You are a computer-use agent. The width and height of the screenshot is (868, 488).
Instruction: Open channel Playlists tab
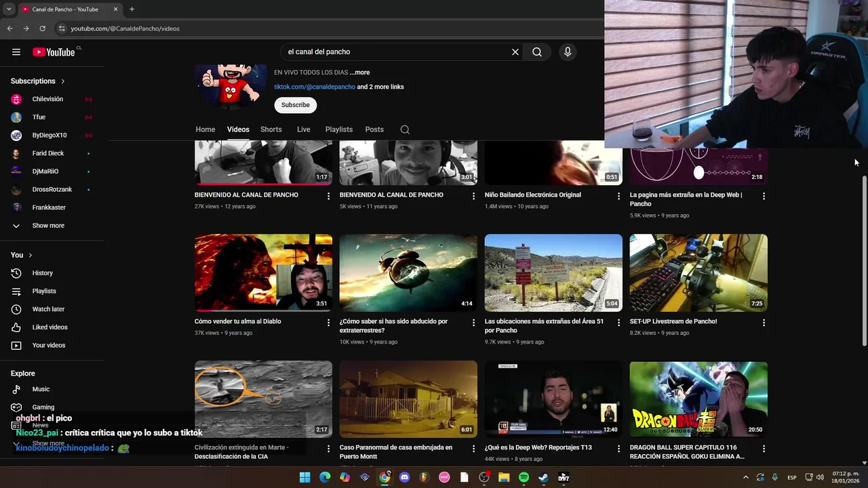click(339, 129)
